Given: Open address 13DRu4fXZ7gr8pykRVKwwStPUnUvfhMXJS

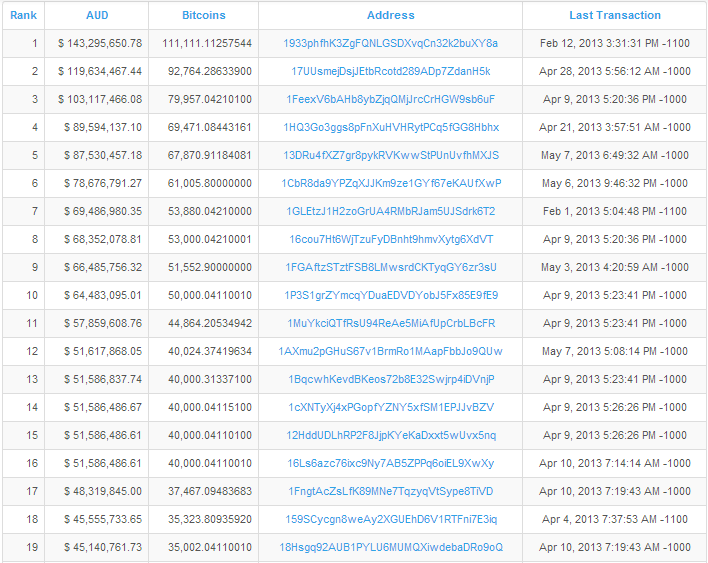Looking at the screenshot, I should click(x=390, y=156).
